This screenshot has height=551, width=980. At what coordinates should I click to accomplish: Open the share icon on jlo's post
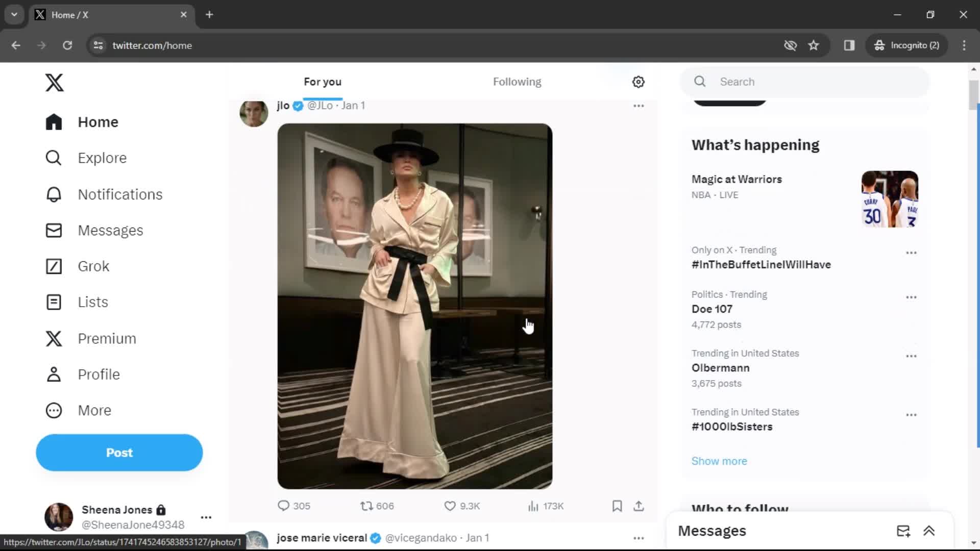click(638, 506)
